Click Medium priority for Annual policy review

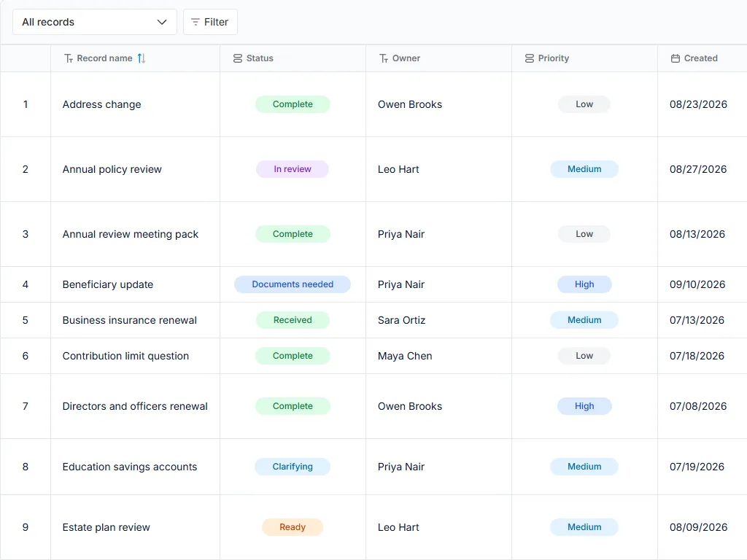click(x=584, y=169)
